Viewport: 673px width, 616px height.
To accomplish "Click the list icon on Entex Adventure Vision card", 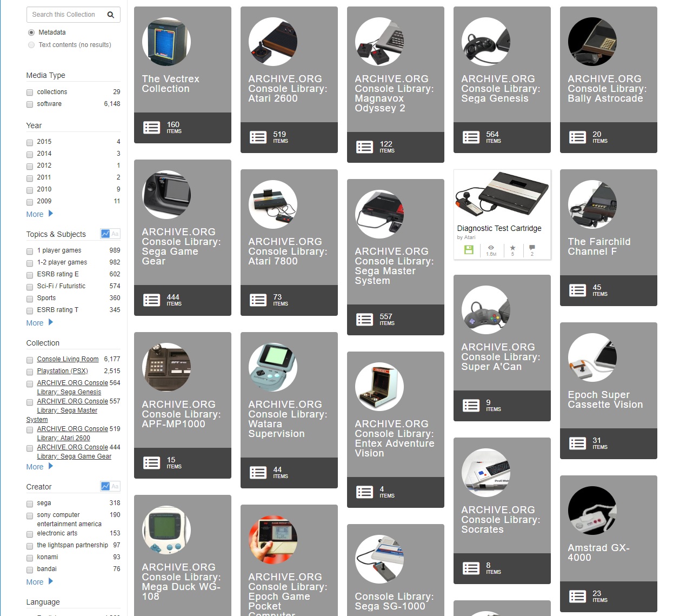I will [364, 492].
